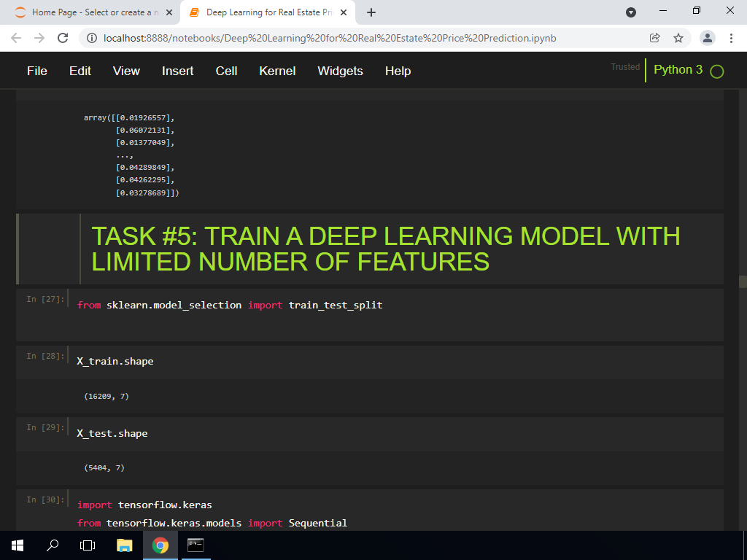Go back to the previous page
Viewport: 747px width, 560px height.
16,38
